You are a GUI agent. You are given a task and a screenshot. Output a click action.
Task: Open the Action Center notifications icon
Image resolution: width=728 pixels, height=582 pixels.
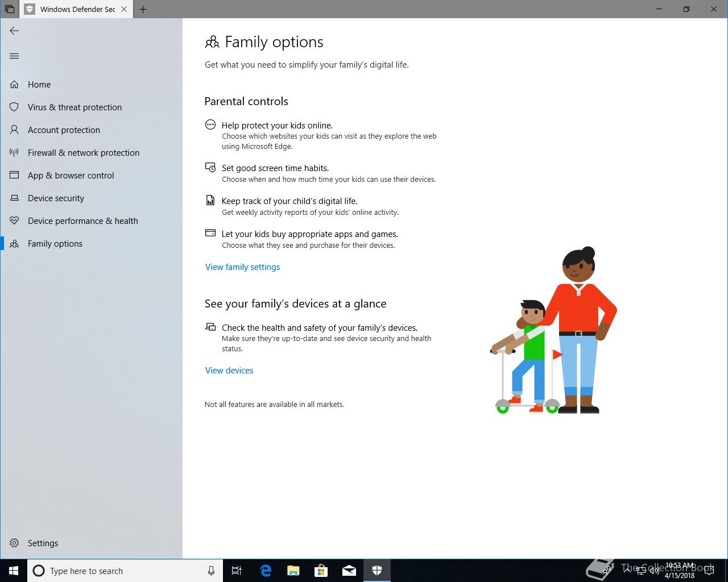[709, 571]
